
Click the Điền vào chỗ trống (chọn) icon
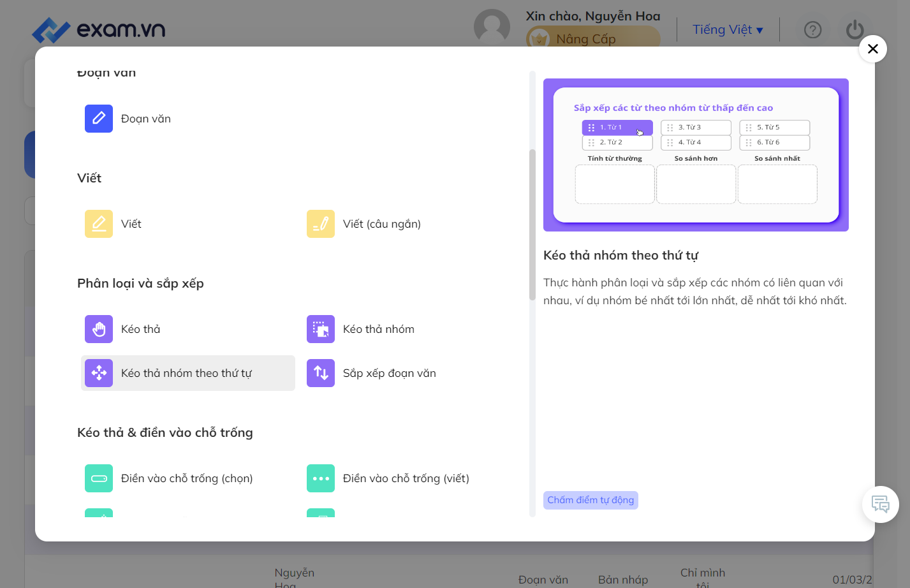click(x=99, y=478)
